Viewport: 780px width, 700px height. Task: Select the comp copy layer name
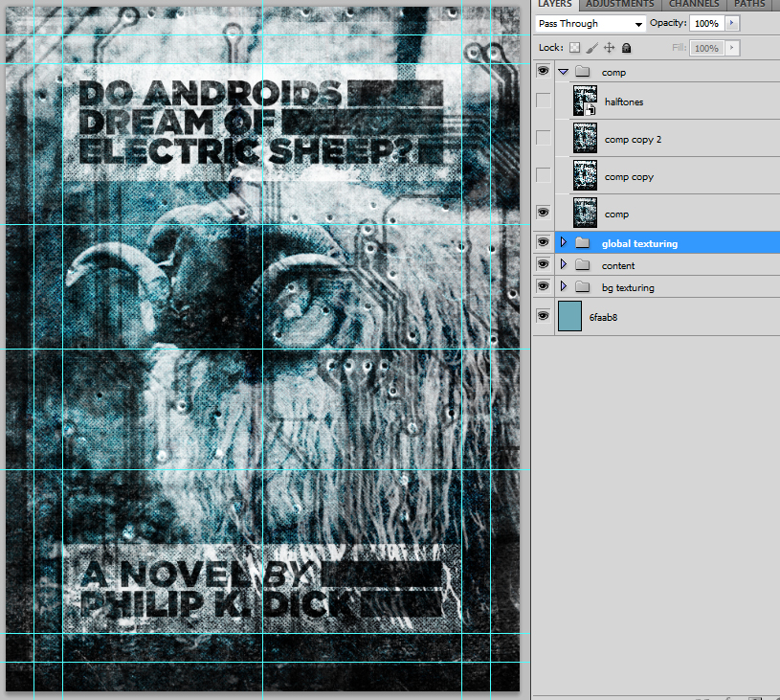coord(629,177)
